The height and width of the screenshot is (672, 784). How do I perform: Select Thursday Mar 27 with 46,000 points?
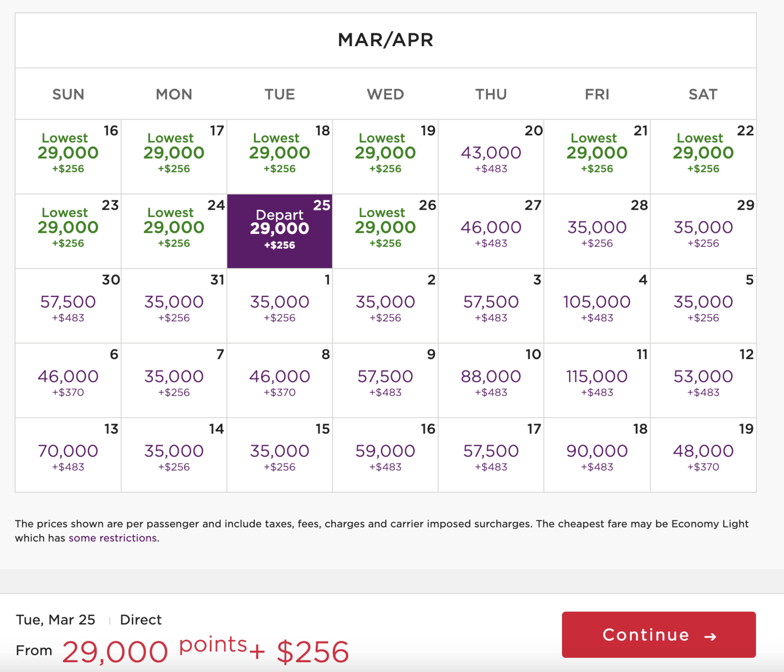(491, 230)
